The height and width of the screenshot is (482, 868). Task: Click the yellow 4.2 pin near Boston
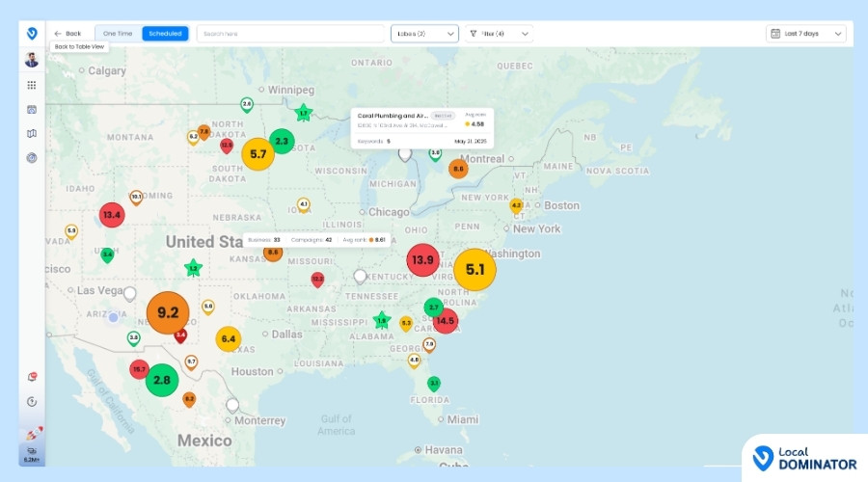516,206
